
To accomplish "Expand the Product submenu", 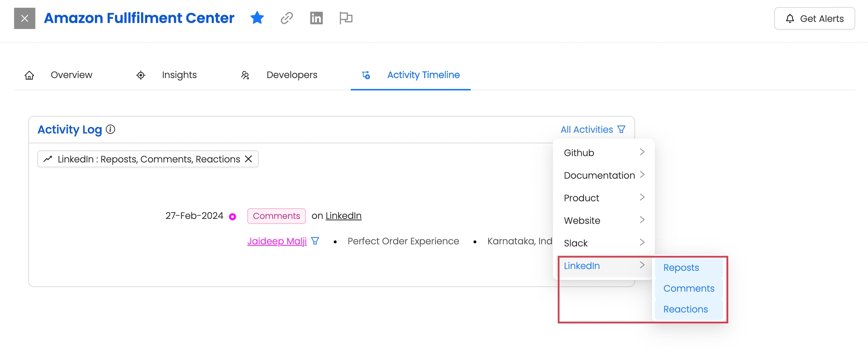I will click(604, 198).
